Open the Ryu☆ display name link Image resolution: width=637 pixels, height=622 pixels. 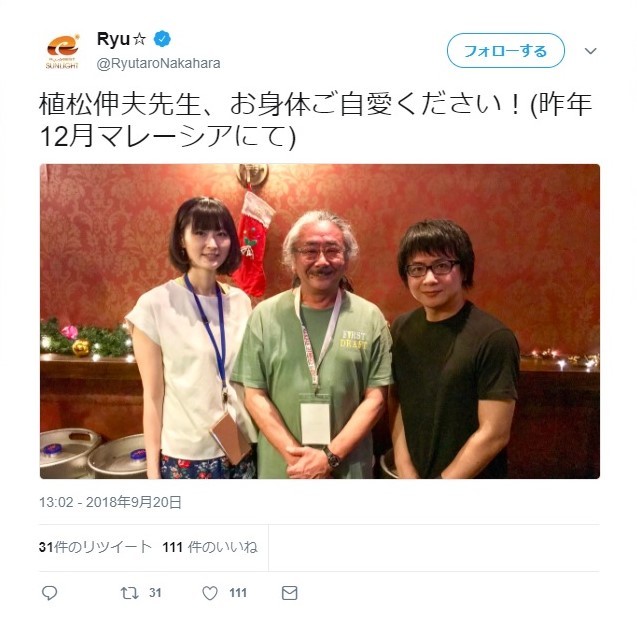[x=121, y=39]
